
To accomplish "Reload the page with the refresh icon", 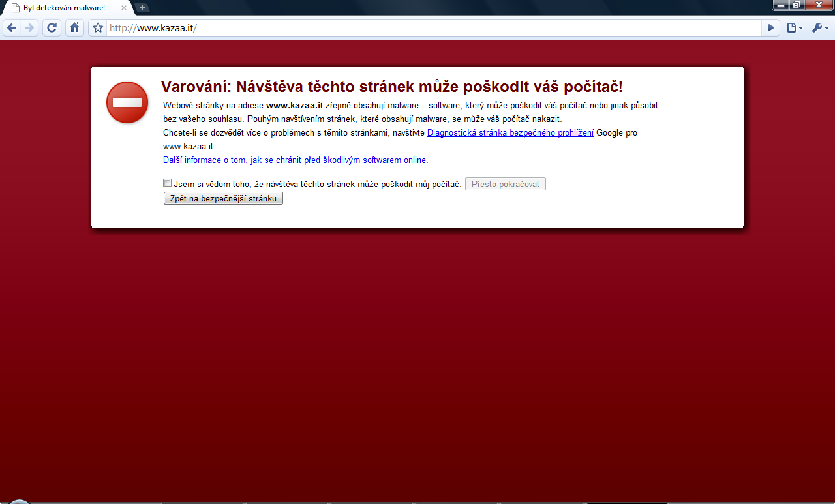I will click(52, 27).
